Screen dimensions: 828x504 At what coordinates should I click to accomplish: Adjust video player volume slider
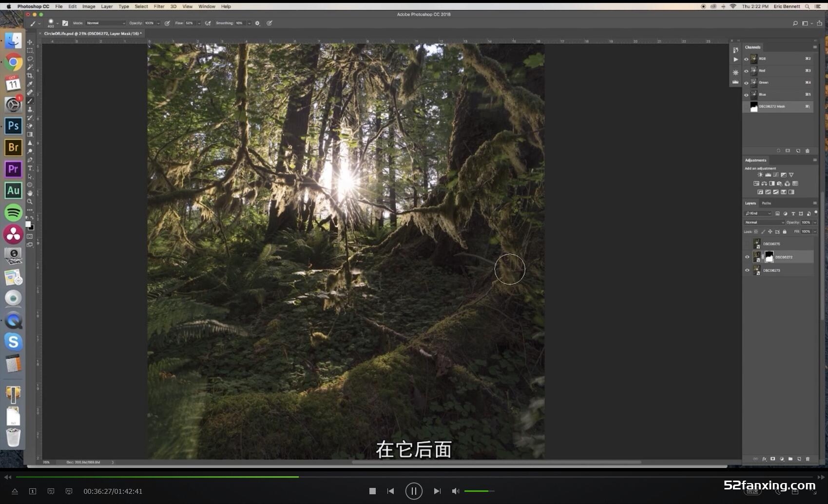[479, 491]
